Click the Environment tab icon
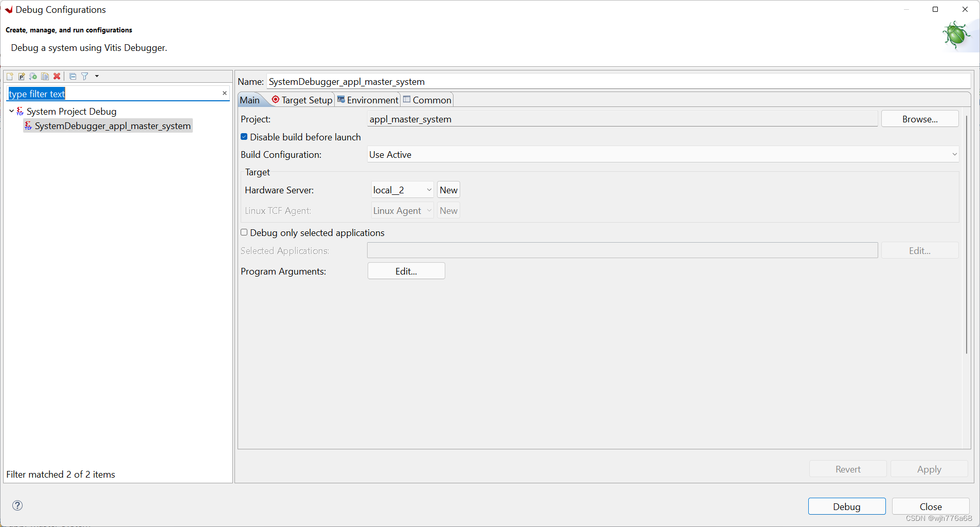The width and height of the screenshot is (980, 527). [341, 99]
